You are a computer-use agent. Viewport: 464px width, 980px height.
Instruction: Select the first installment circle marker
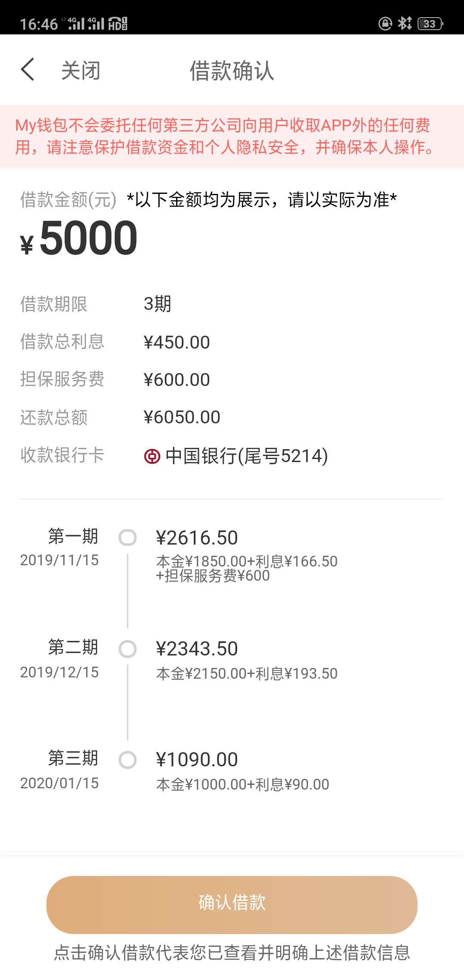(128, 537)
